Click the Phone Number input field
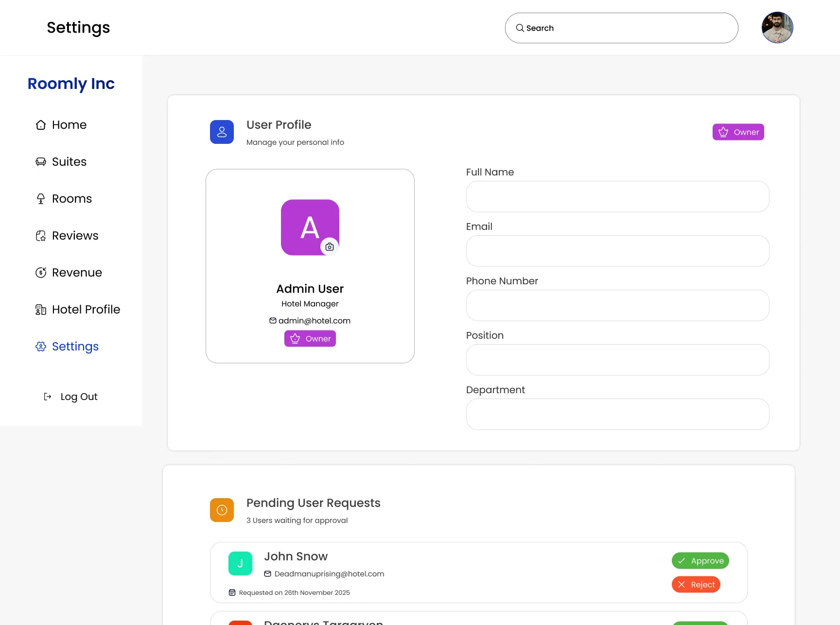The height and width of the screenshot is (625, 840). tap(618, 305)
